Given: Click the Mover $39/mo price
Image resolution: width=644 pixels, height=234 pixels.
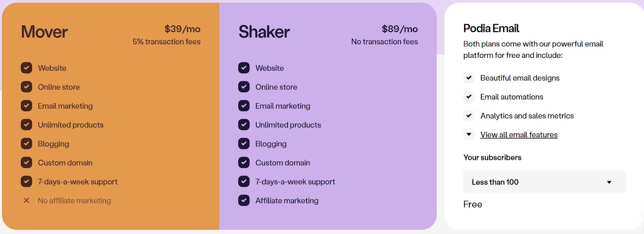Looking at the screenshot, I should 182,29.
